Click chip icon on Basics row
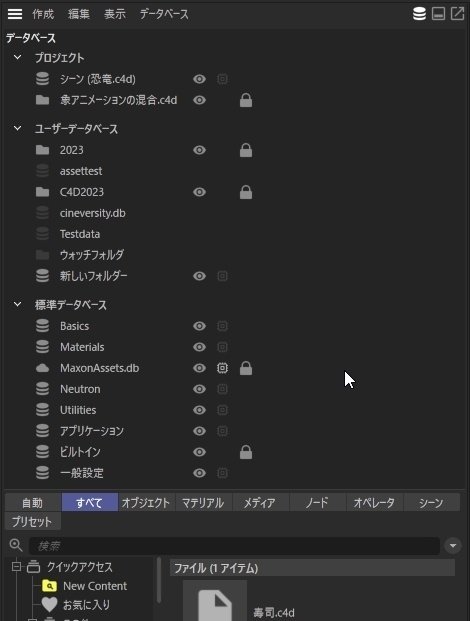Image resolution: width=470 pixels, height=621 pixels. pyautogui.click(x=223, y=326)
